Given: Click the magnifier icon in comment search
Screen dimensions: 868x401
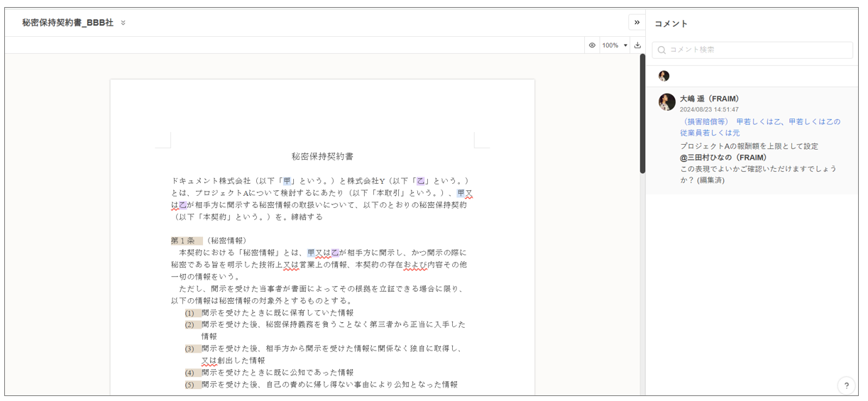Looking at the screenshot, I should 662,50.
